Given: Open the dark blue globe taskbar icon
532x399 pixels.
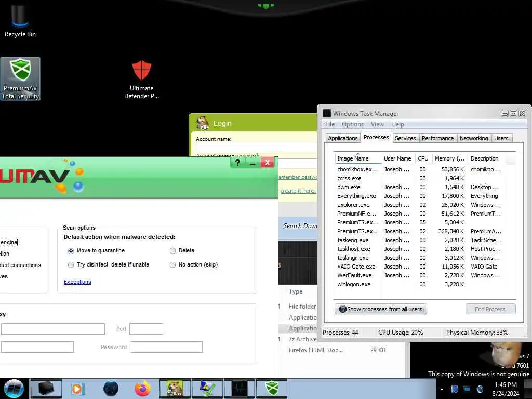Looking at the screenshot, I should [111, 389].
